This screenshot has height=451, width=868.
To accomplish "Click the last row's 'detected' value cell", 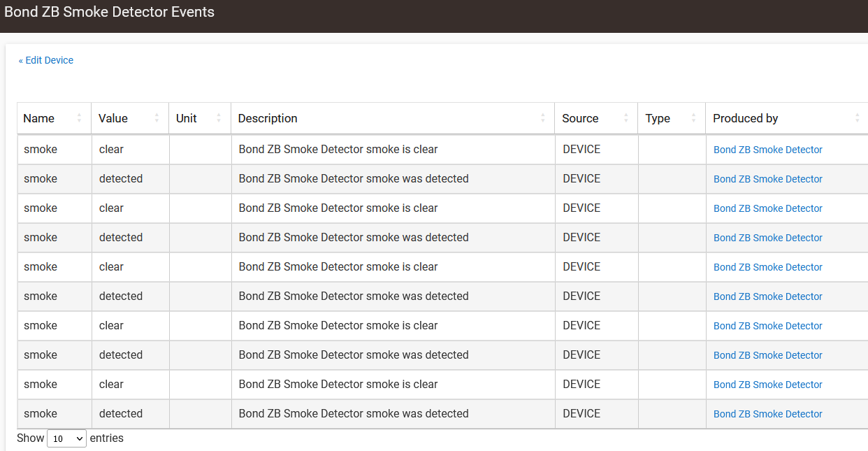I will pyautogui.click(x=121, y=413).
